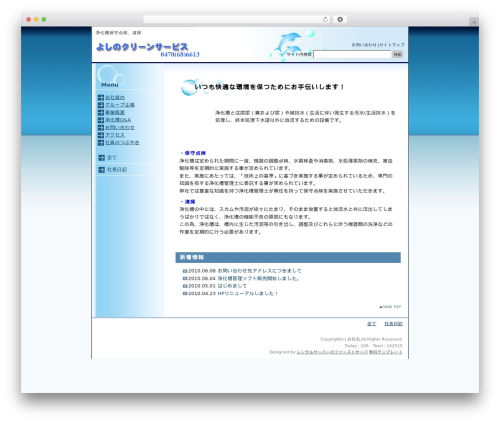Select the 全て category in sidebar
Screen dimensions: 500x423
click(x=112, y=158)
